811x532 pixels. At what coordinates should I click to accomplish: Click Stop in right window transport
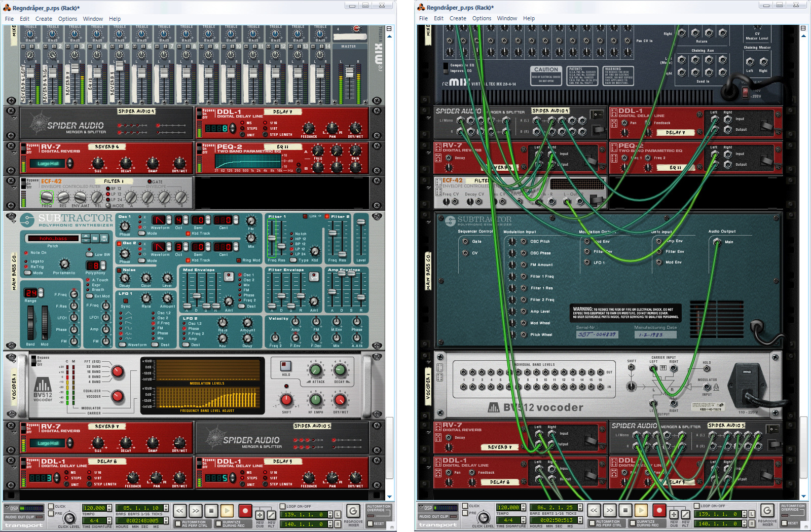pyautogui.click(x=625, y=510)
